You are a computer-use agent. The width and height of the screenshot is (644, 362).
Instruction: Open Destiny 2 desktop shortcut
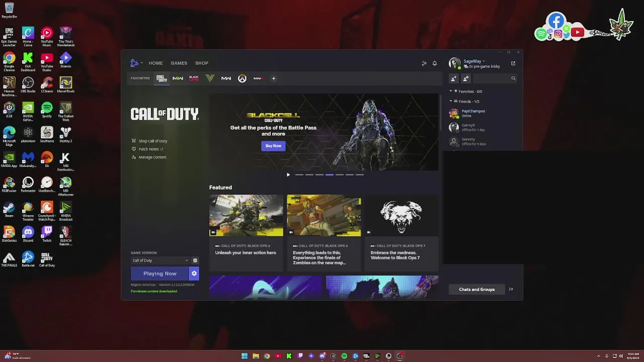click(x=66, y=134)
